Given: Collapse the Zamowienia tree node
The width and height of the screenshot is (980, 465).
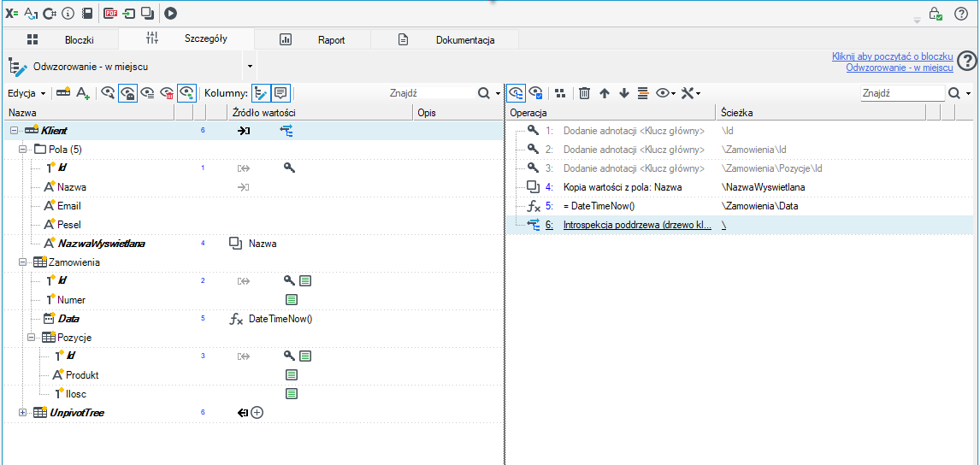Looking at the screenshot, I should click(x=23, y=262).
